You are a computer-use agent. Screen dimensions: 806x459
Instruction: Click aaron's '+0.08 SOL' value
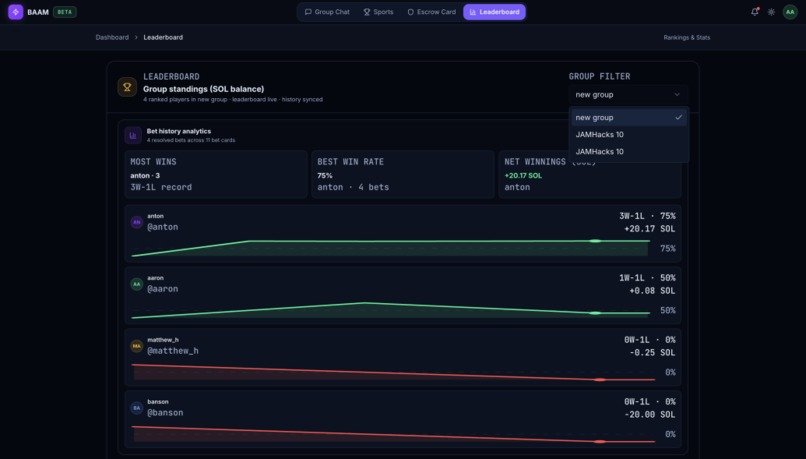[x=652, y=291]
